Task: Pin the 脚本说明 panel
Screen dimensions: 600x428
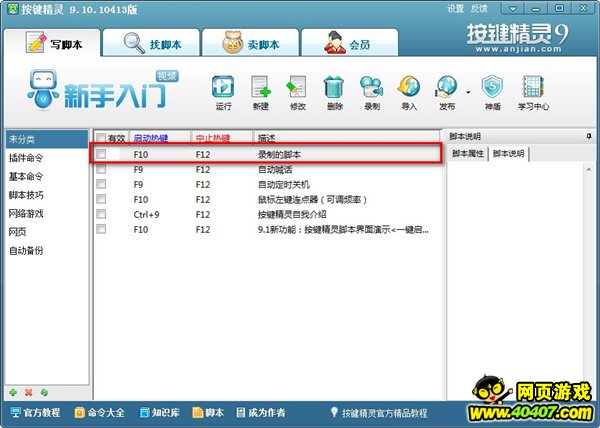Action: tap(589, 136)
